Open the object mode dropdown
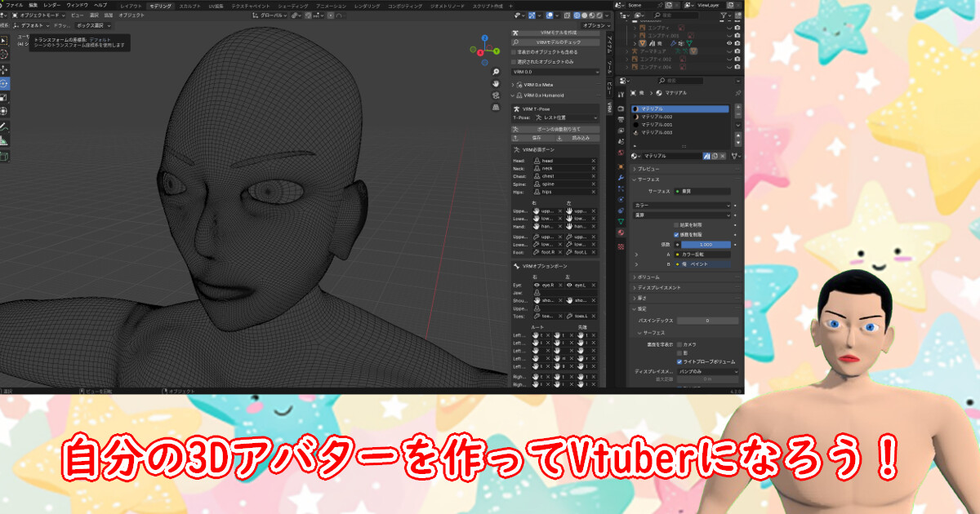 coord(38,16)
